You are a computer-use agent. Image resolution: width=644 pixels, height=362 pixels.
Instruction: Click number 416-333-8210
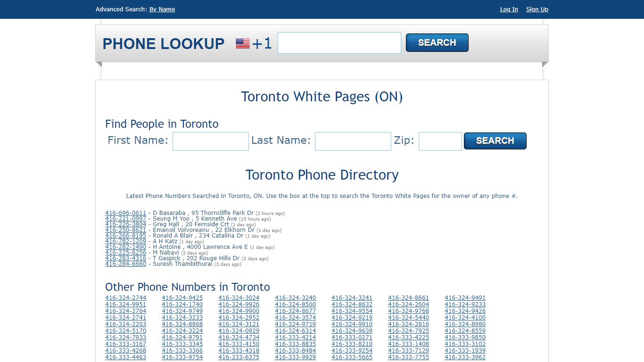[352, 344]
